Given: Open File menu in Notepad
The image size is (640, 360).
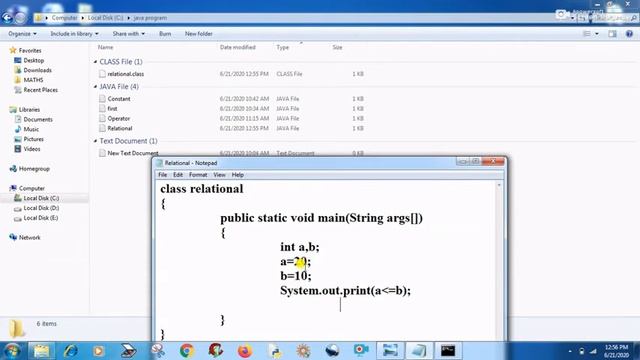Looking at the screenshot, I should coord(162,175).
